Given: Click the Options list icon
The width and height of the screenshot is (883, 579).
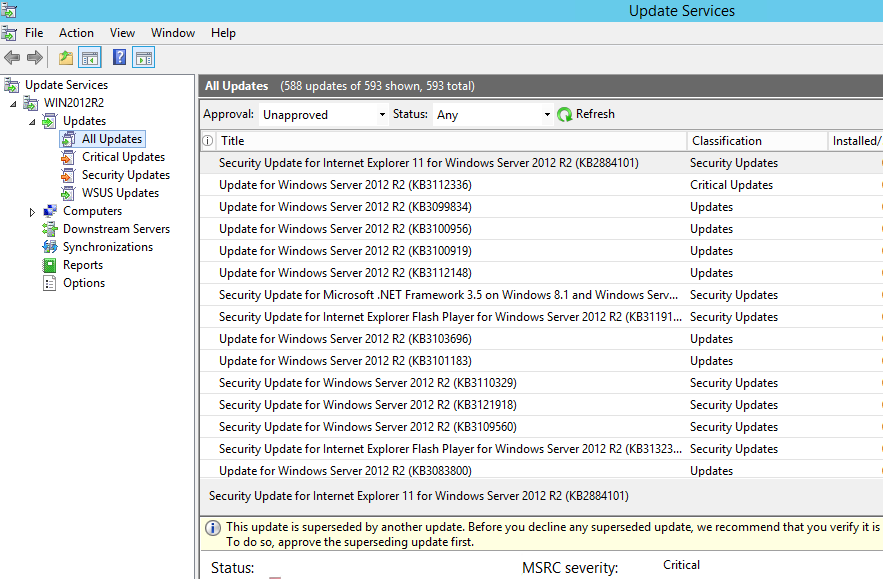Looking at the screenshot, I should [50, 283].
